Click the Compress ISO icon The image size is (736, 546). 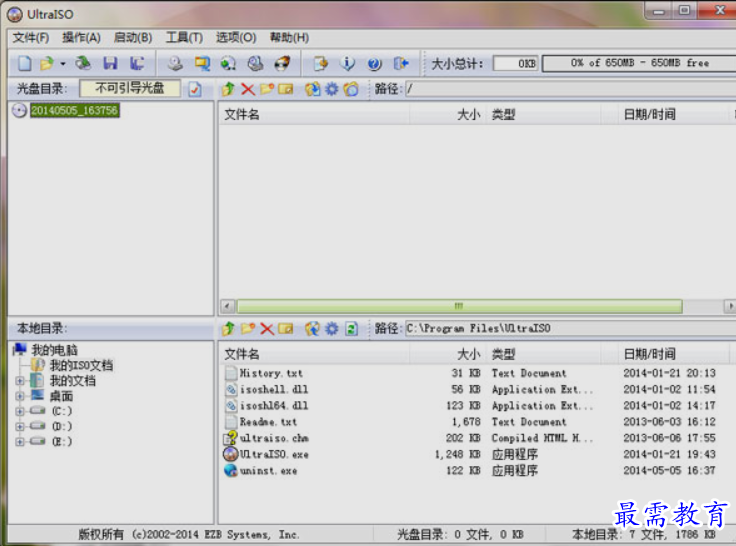[x=256, y=63]
